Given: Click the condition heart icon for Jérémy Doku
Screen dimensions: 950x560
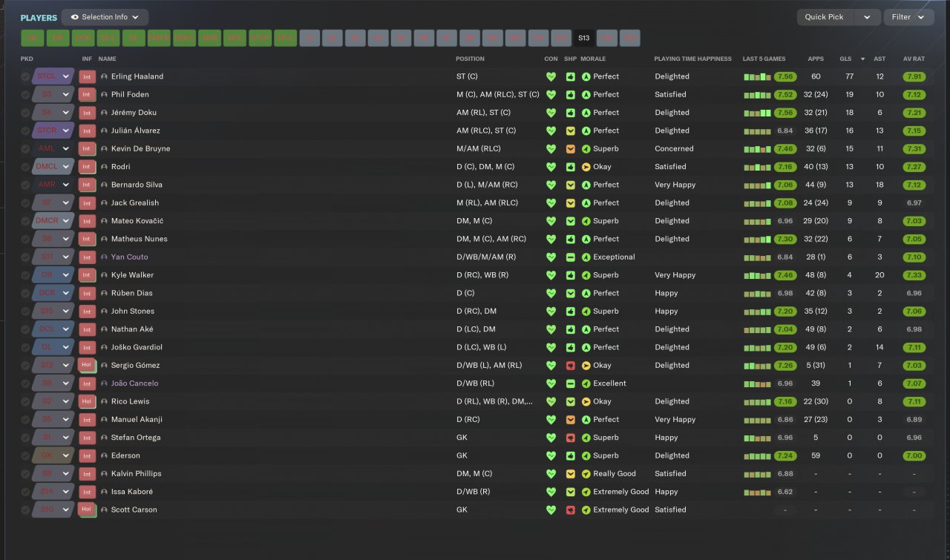Looking at the screenshot, I should (551, 113).
